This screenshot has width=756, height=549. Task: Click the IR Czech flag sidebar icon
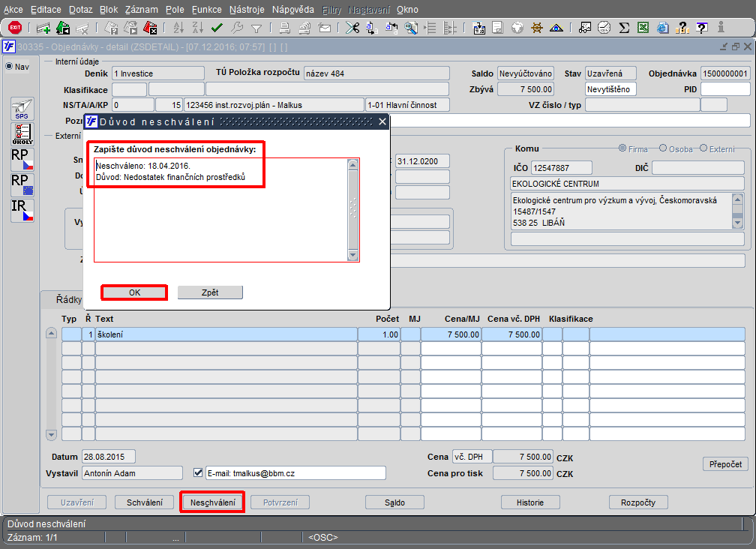pyautogui.click(x=22, y=211)
